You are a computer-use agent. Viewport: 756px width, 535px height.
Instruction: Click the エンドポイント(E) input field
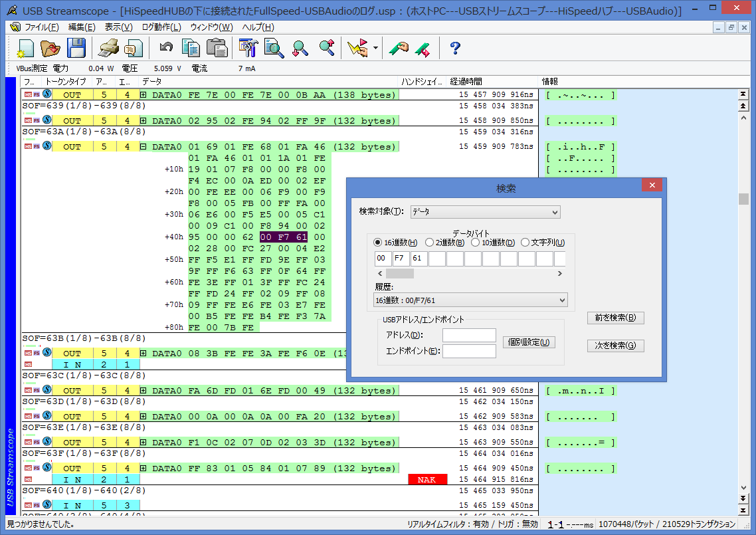coord(469,351)
